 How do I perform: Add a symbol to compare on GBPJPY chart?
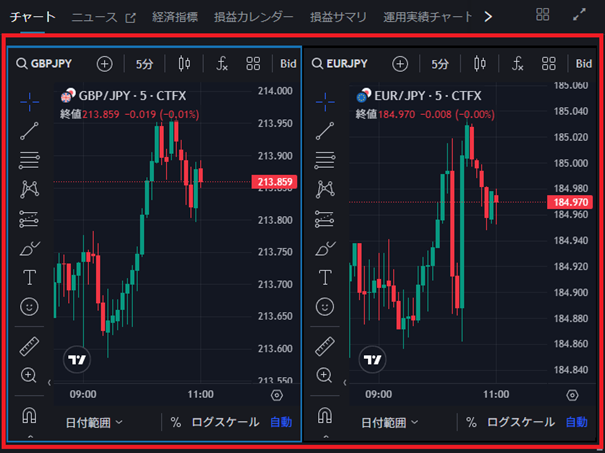point(105,64)
